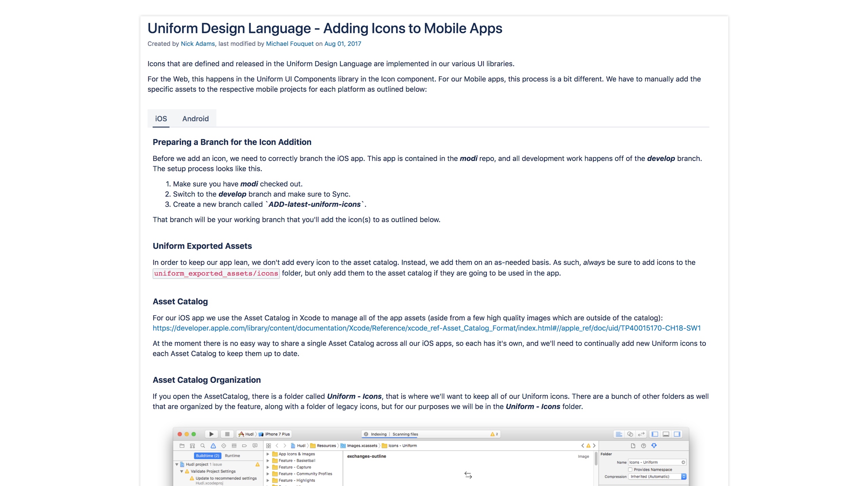Open the Issue navigator warning-triangle icon

(213, 446)
